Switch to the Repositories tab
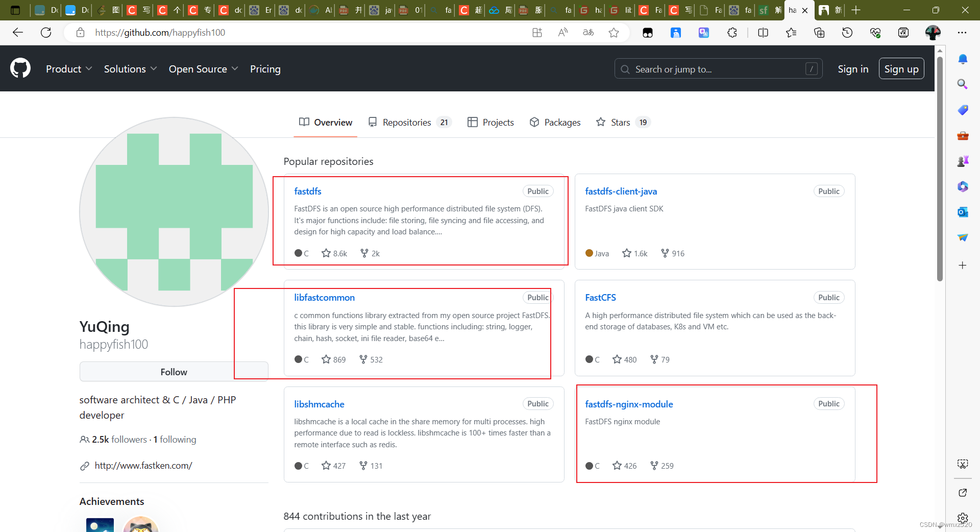This screenshot has width=980, height=532. point(410,122)
